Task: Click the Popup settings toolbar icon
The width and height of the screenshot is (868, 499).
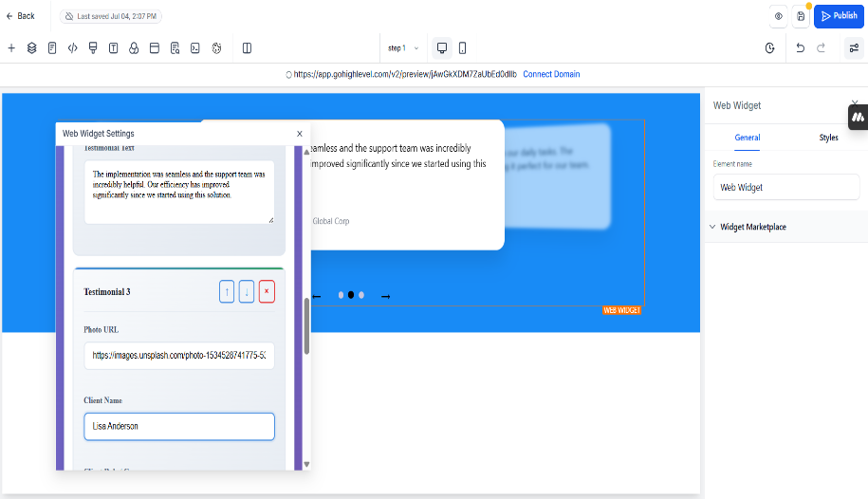Action: [x=93, y=48]
